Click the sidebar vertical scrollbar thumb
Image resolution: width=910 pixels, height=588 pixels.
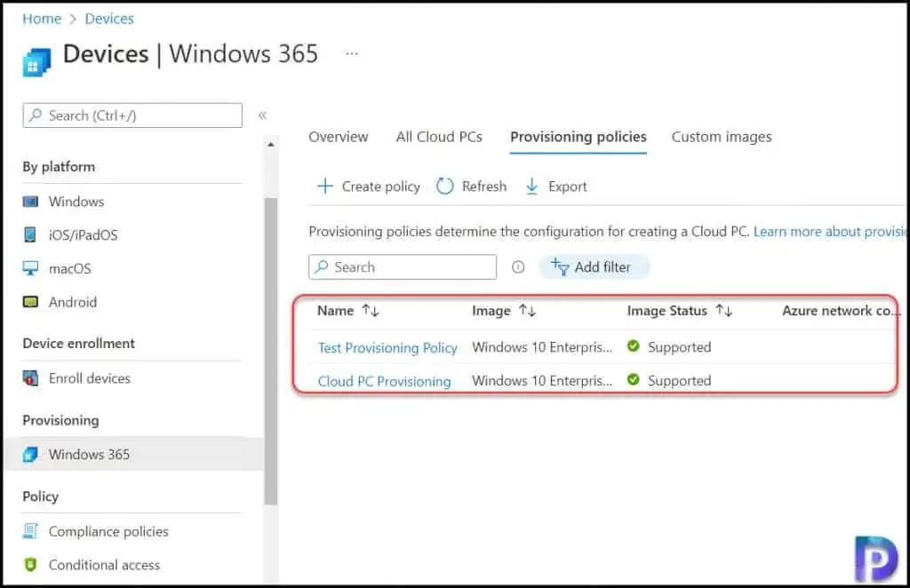[270, 352]
